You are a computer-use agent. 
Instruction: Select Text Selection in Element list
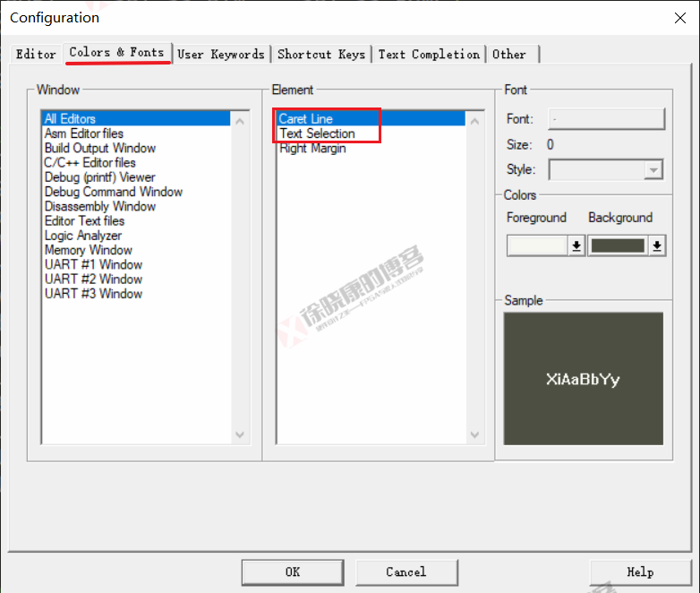click(317, 133)
